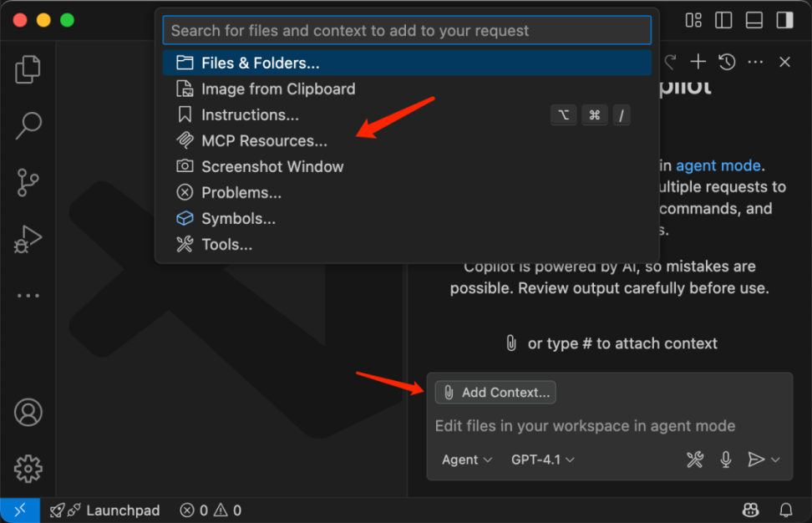Open the Source Control view
This screenshot has width=812, height=523.
(28, 181)
